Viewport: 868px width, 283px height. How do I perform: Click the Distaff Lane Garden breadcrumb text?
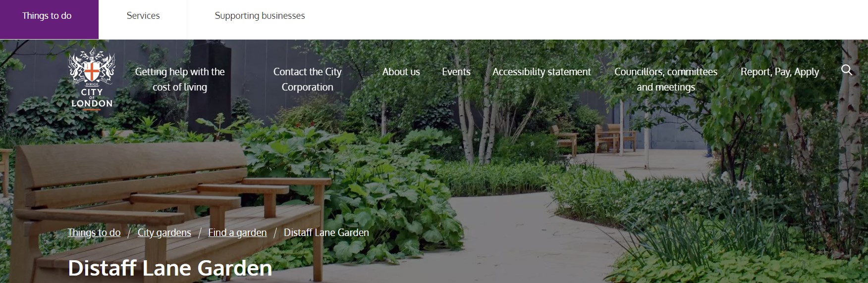(x=326, y=233)
